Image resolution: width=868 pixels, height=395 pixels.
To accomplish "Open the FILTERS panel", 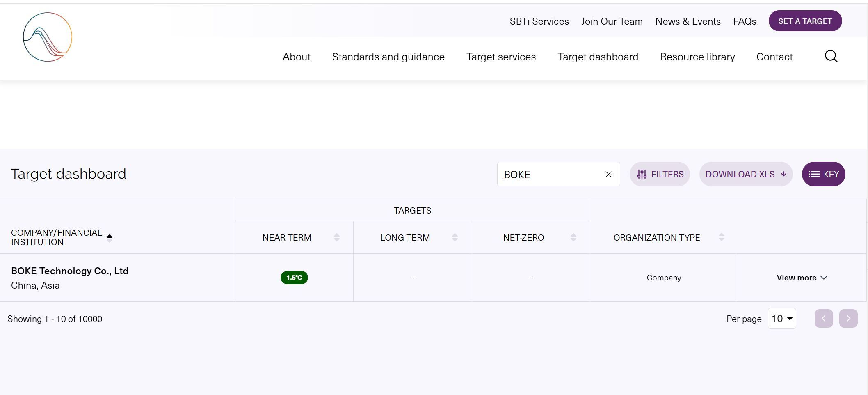I will pos(660,174).
